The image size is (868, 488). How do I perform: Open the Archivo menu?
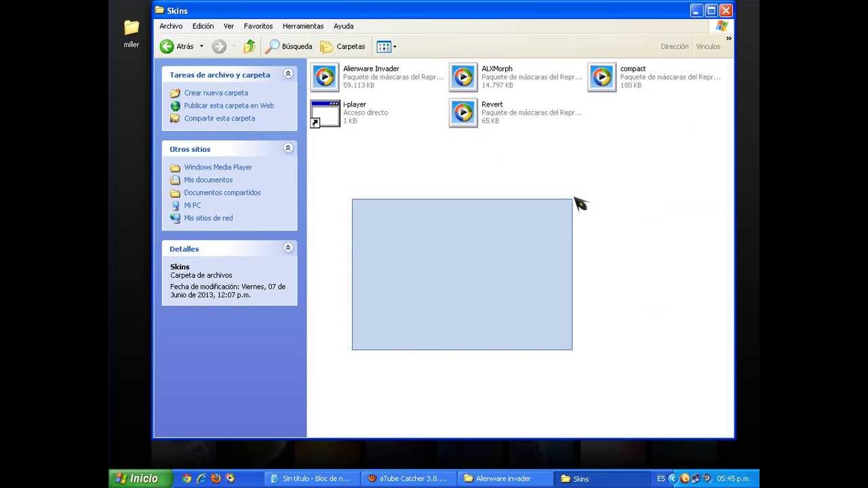(x=171, y=26)
